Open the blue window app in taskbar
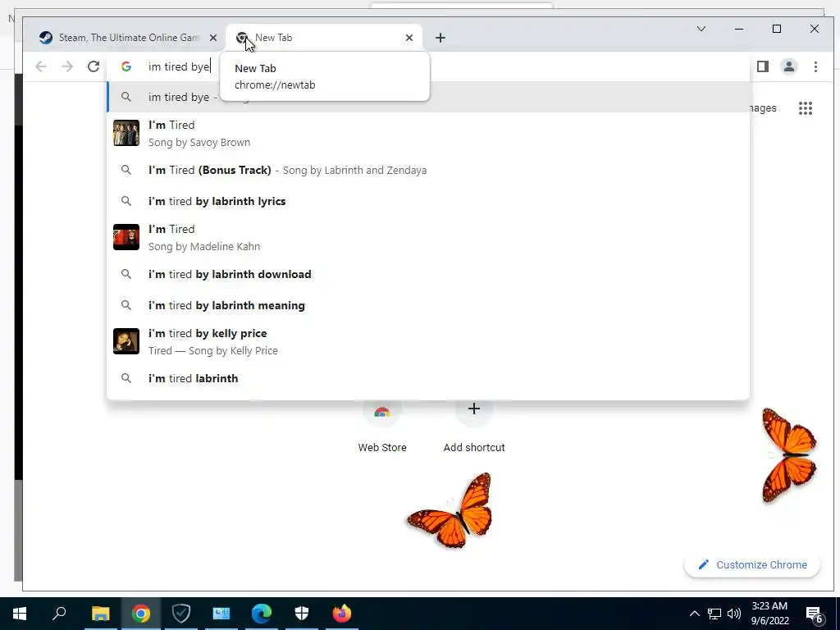 point(221,614)
